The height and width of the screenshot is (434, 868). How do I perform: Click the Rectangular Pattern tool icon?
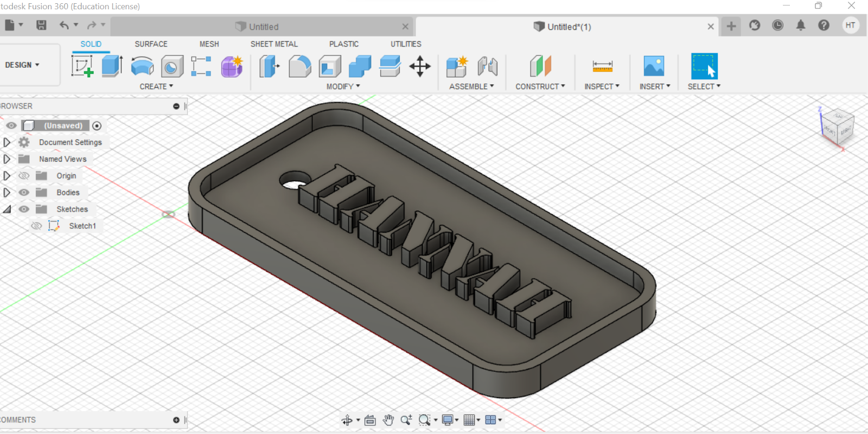[x=201, y=66]
